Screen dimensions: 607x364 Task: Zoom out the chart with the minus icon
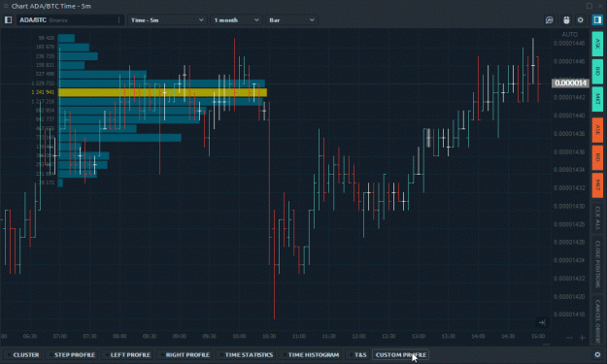(x=569, y=338)
